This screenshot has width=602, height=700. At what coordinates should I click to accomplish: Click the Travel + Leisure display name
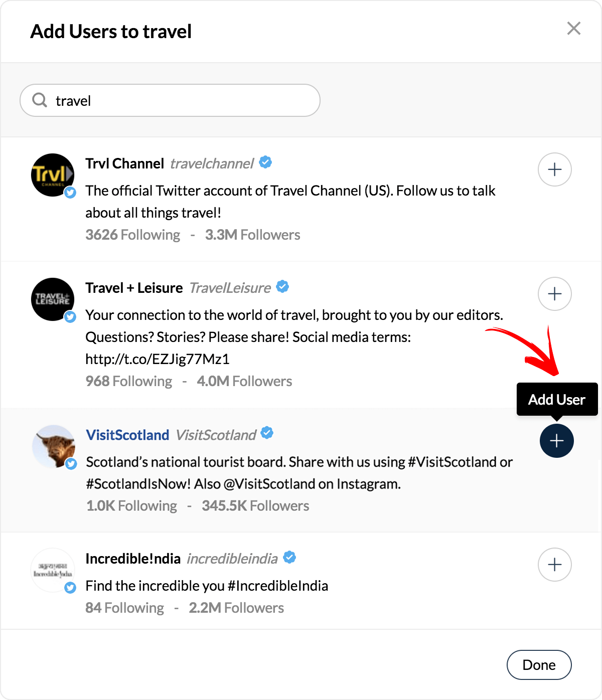(x=134, y=288)
